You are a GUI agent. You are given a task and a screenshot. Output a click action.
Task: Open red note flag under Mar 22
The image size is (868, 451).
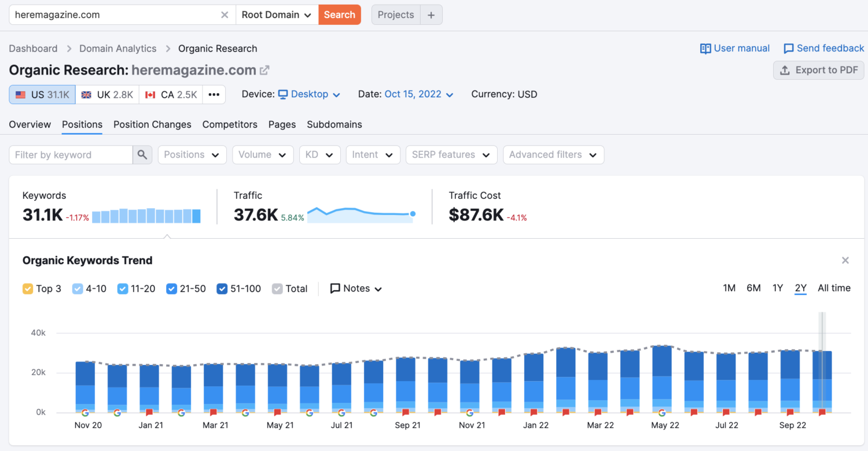598,412
